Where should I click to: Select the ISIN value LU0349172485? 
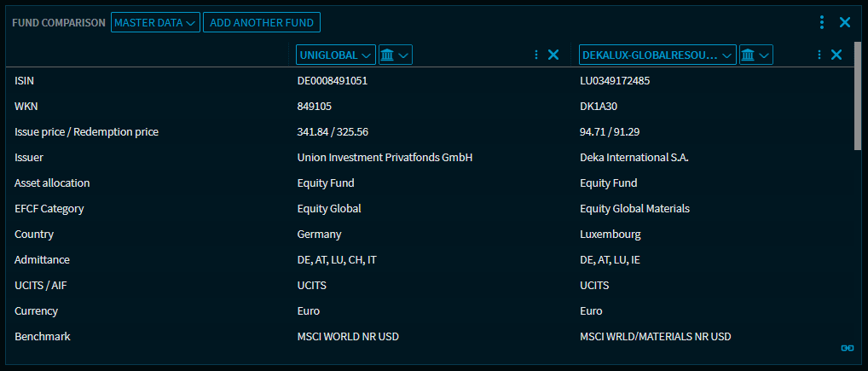click(615, 81)
